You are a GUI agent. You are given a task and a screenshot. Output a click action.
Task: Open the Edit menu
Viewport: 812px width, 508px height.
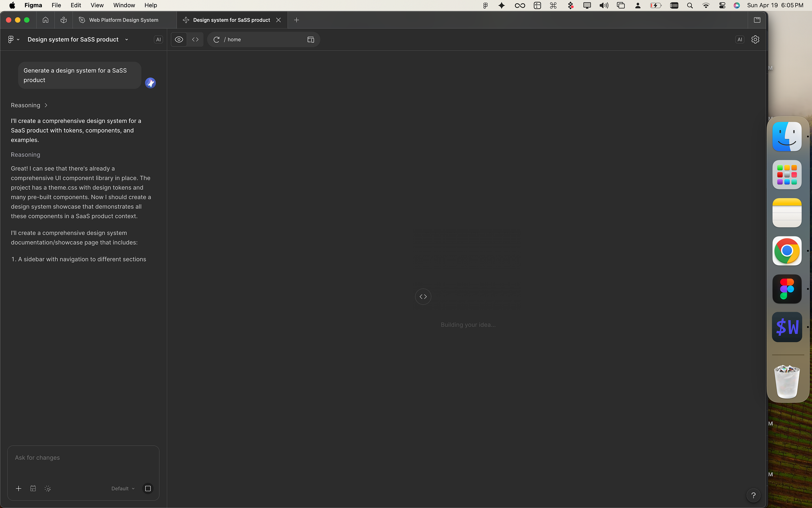pyautogui.click(x=76, y=5)
